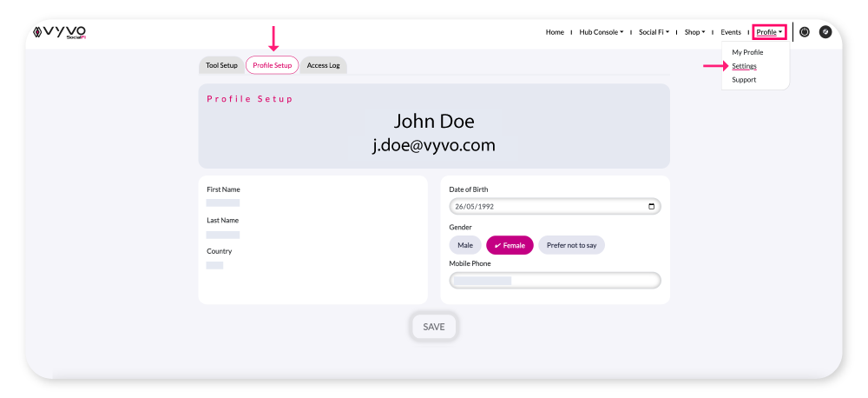Open the Events page

pyautogui.click(x=731, y=32)
